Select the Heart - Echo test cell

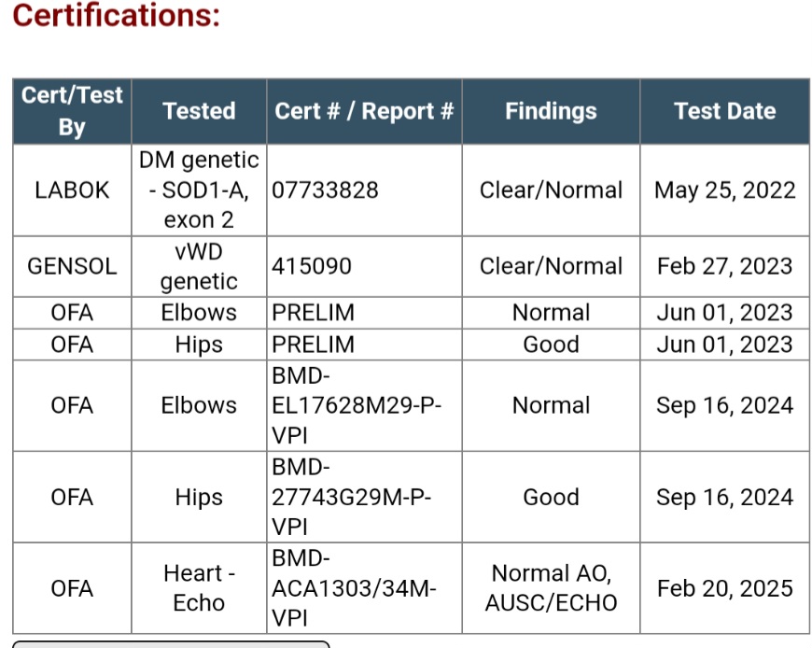199,588
